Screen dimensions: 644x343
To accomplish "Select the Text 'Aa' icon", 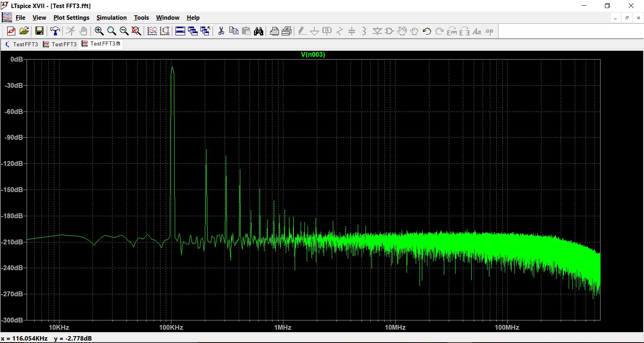I will click(477, 31).
